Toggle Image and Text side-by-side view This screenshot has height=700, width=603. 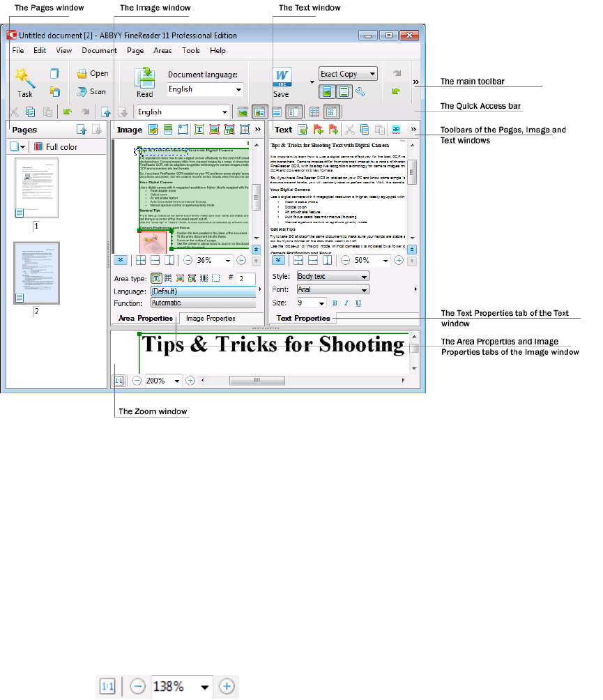coord(260,112)
